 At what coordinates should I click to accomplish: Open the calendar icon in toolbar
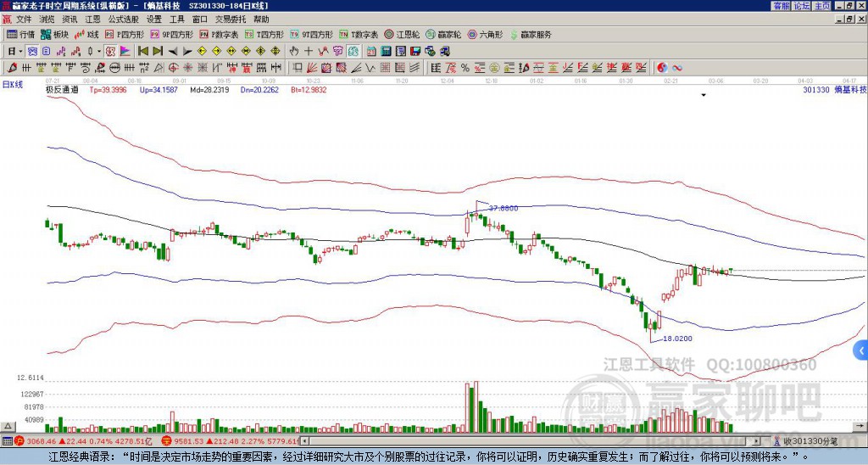(x=371, y=52)
